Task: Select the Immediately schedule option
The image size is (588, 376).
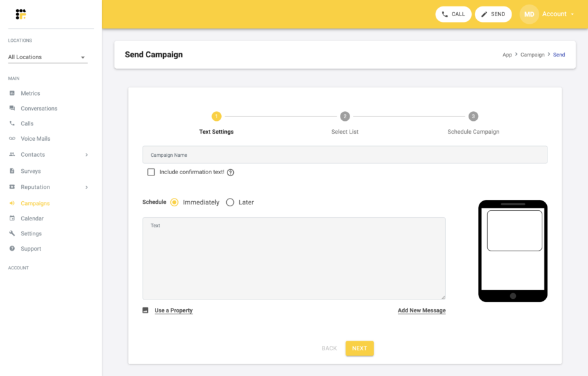Action: 174,202
